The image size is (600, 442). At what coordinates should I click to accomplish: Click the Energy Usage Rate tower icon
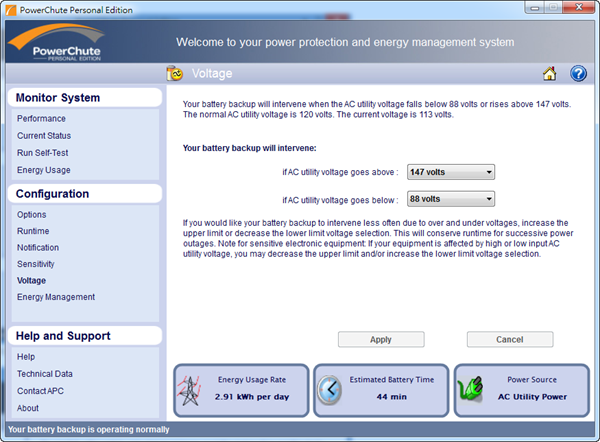[191, 389]
